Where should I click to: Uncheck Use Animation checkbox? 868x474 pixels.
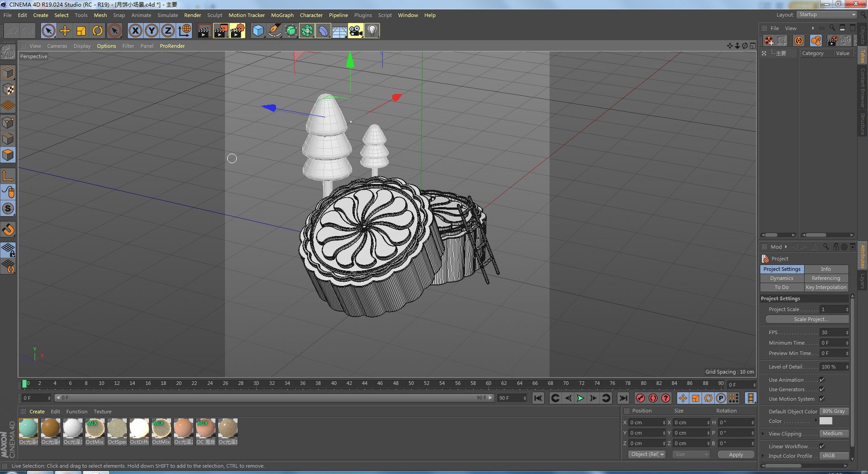(x=822, y=380)
